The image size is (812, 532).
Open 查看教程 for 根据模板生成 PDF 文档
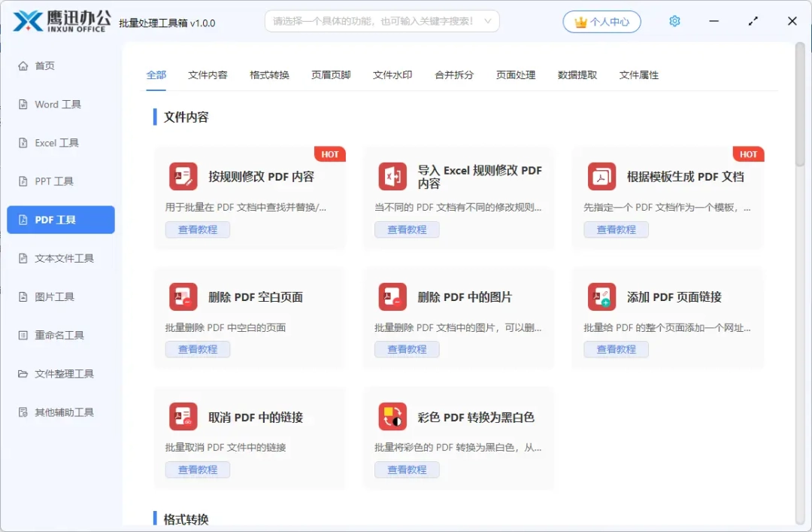616,230
